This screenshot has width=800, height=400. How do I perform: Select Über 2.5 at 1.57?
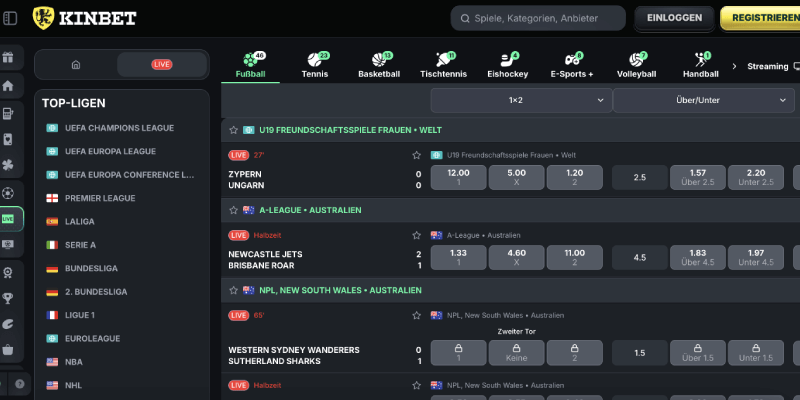point(697,178)
